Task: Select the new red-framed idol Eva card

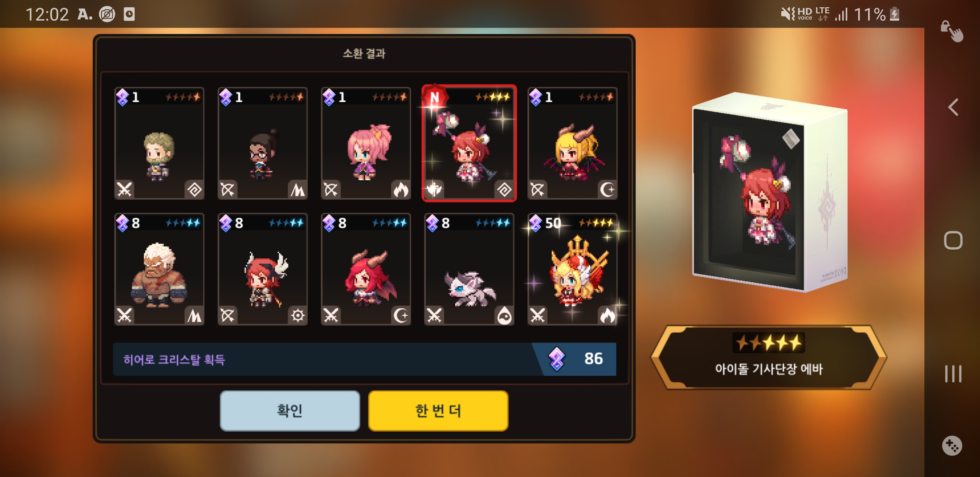Action: coord(469,143)
